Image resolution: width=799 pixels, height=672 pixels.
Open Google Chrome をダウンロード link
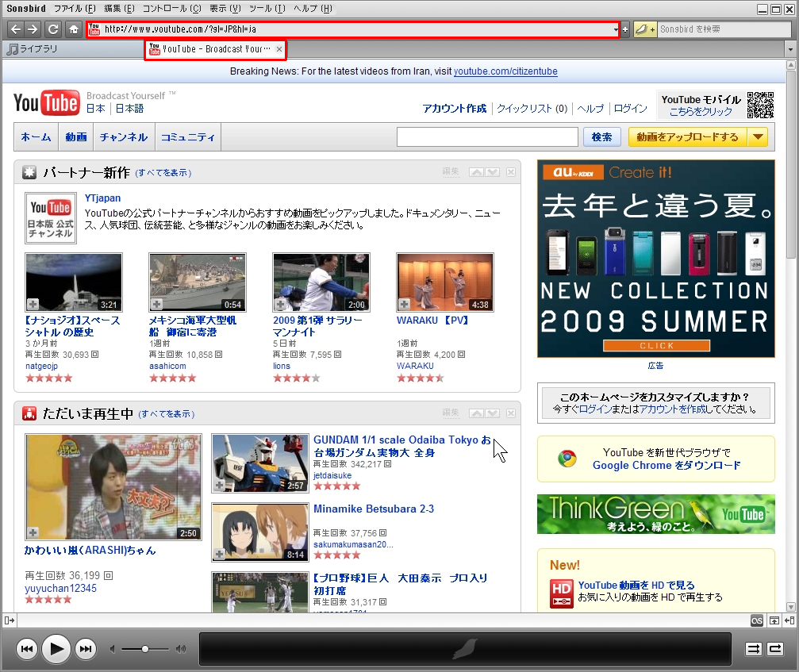pyautogui.click(x=666, y=465)
